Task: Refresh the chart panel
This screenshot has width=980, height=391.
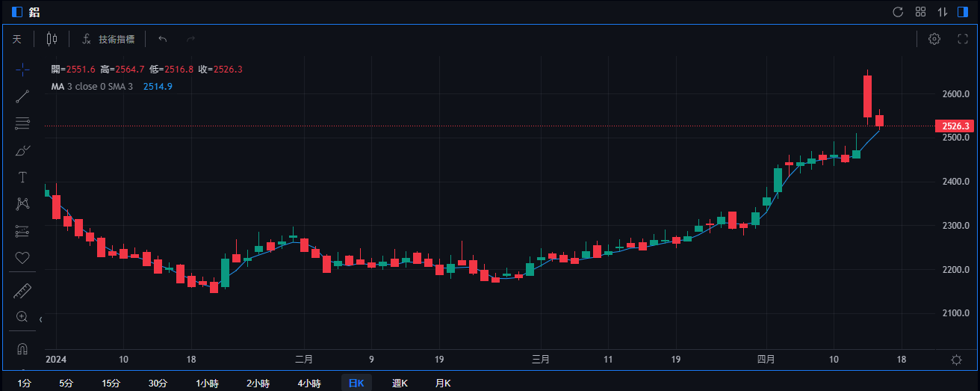Action: click(899, 12)
